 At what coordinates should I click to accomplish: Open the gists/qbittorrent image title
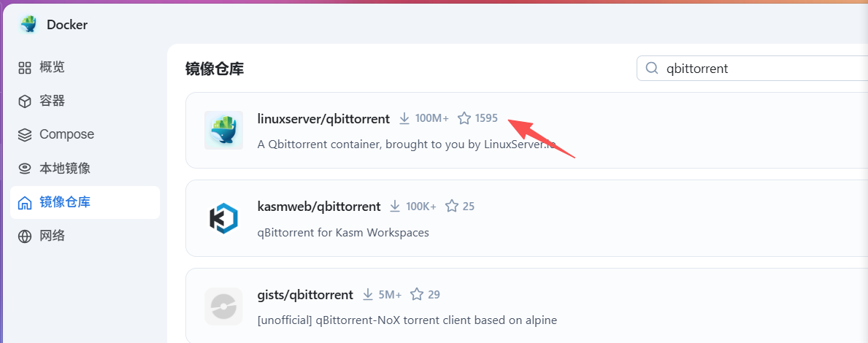[x=305, y=295]
